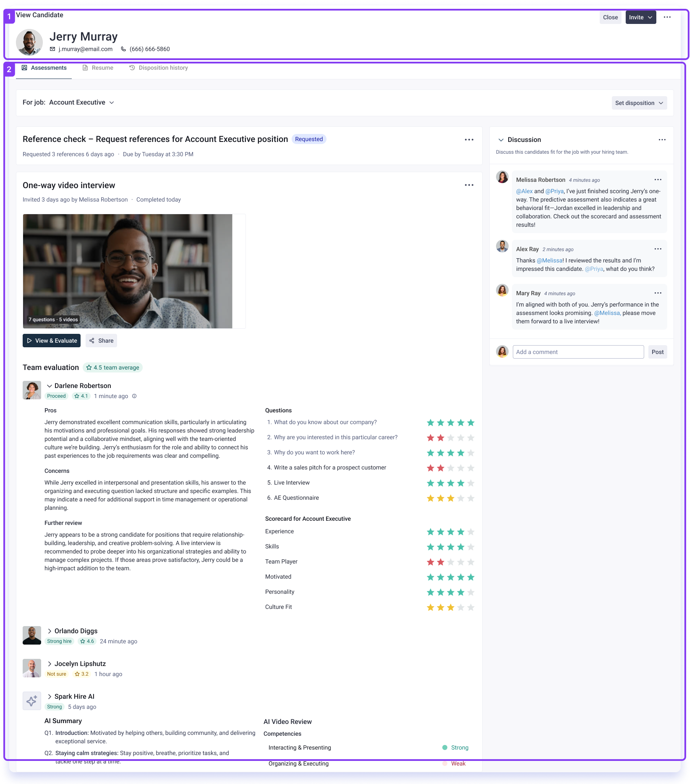
Task: Click Jocelyn Lipshutz's avatar
Action: (x=32, y=668)
